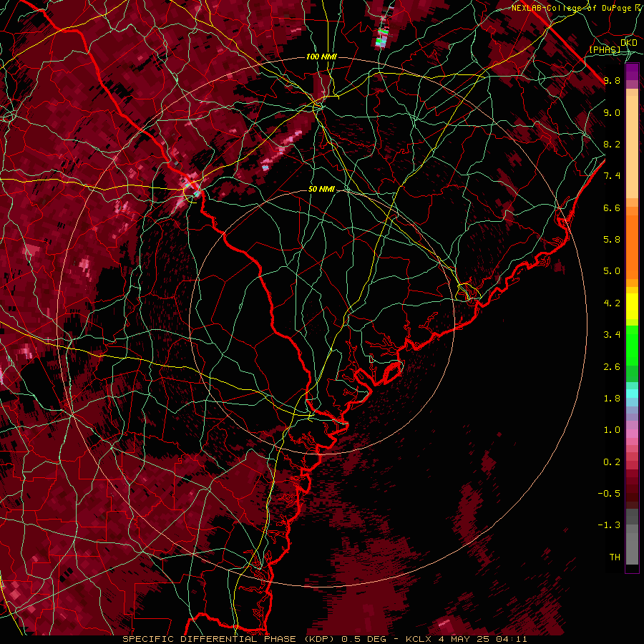This screenshot has width=644, height=644.
Task: Click the 9.0 value on the color scale
Action: 612,112
